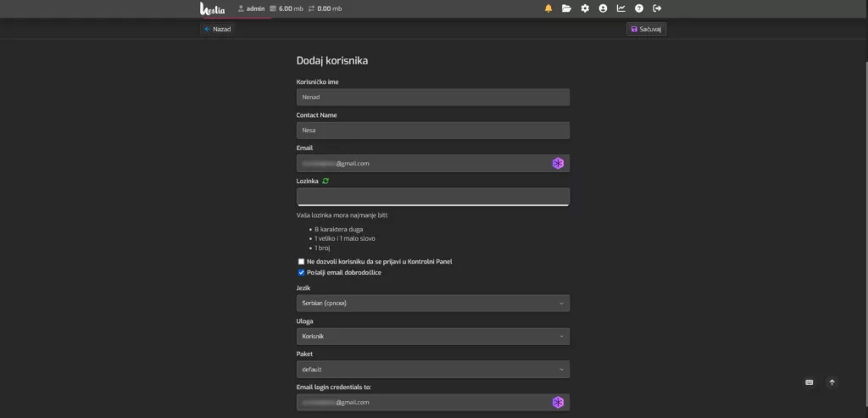Go back with the Nazad button
Screen dimensions: 868x418
pyautogui.click(x=217, y=29)
